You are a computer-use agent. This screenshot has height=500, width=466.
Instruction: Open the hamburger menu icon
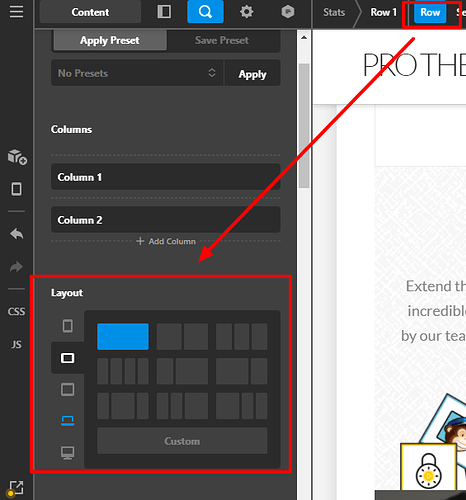coord(16,12)
